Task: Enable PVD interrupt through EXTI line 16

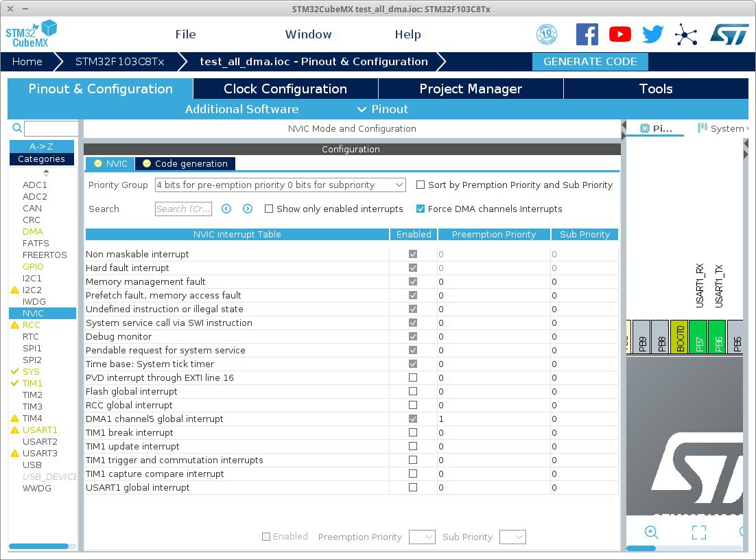Action: (413, 377)
